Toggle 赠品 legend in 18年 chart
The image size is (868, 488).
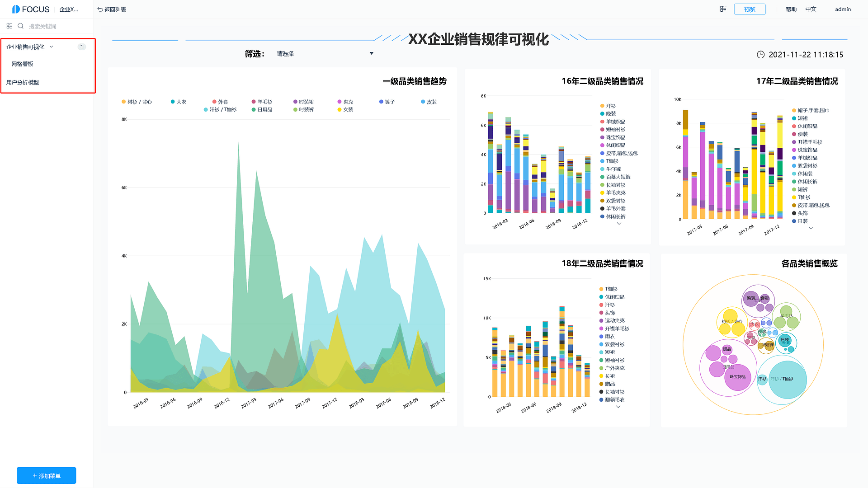coord(607,384)
